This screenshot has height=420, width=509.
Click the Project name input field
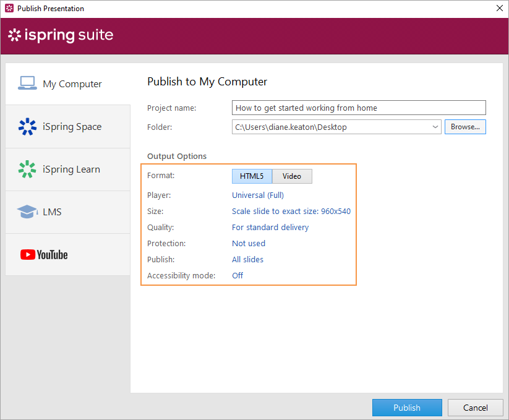click(359, 108)
